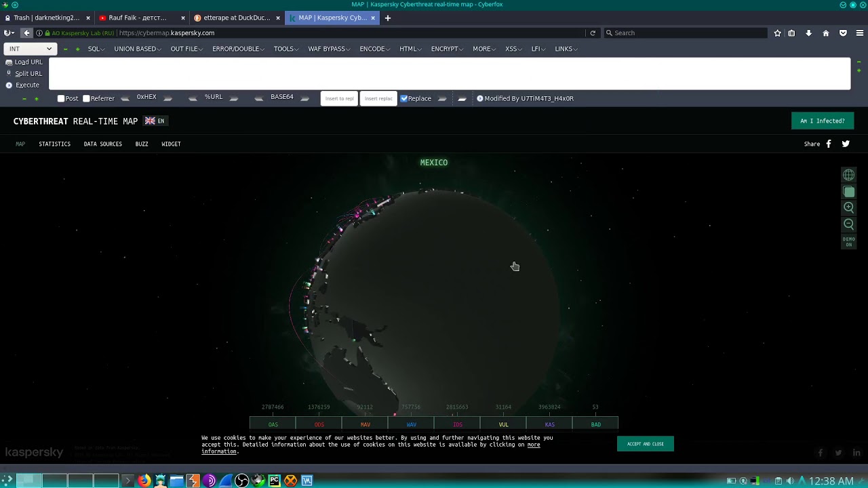Open the BUZZ page tab
868x488 pixels.
142,144
